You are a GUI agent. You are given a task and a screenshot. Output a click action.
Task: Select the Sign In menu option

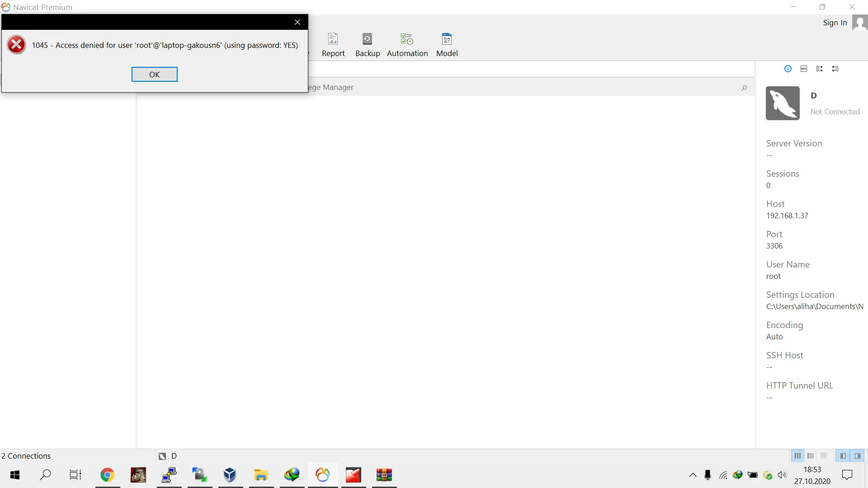835,23
